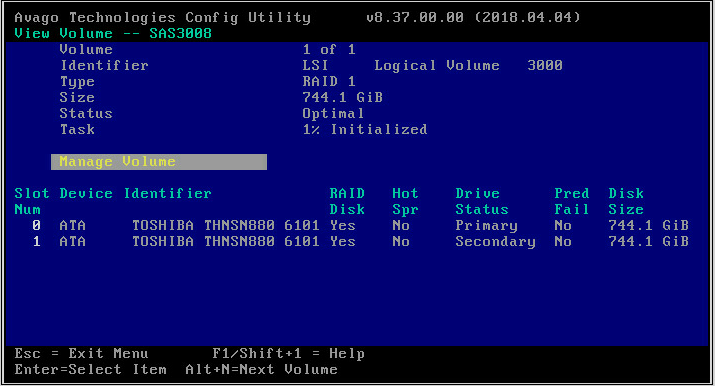Select the Primary drive status entry

pyautogui.click(x=486, y=226)
